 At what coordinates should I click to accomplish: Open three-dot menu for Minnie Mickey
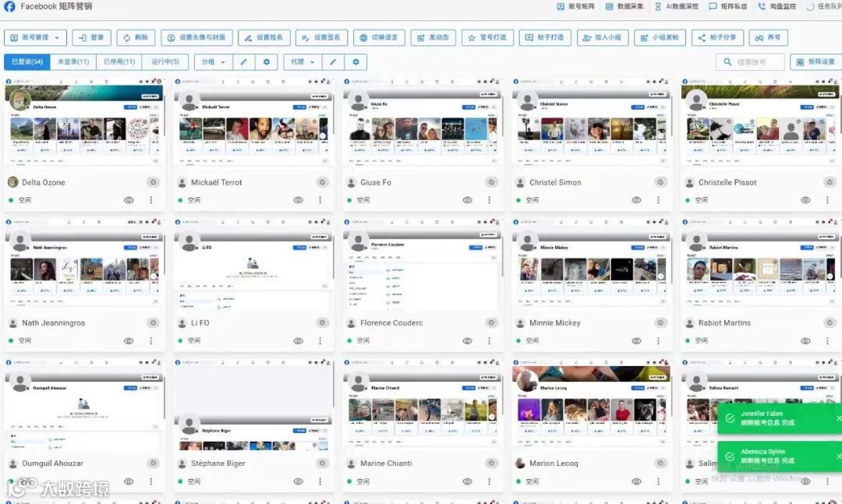click(658, 341)
